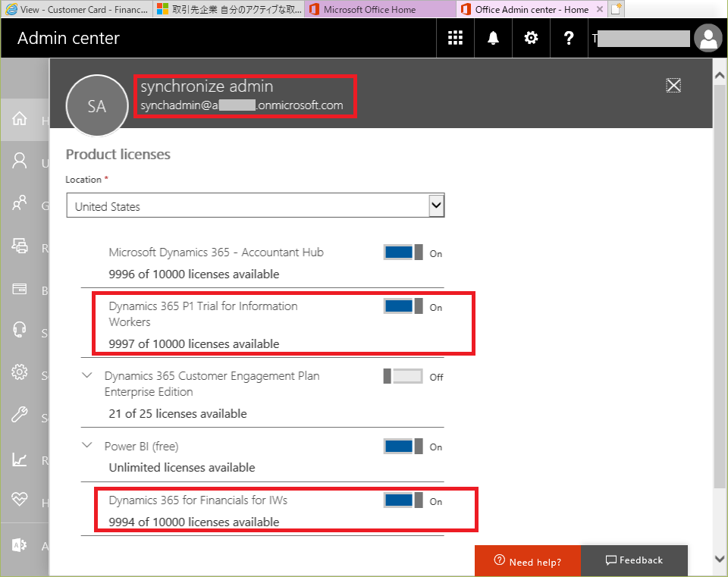Switch to the Japanese-titled browser tab

[229, 9]
